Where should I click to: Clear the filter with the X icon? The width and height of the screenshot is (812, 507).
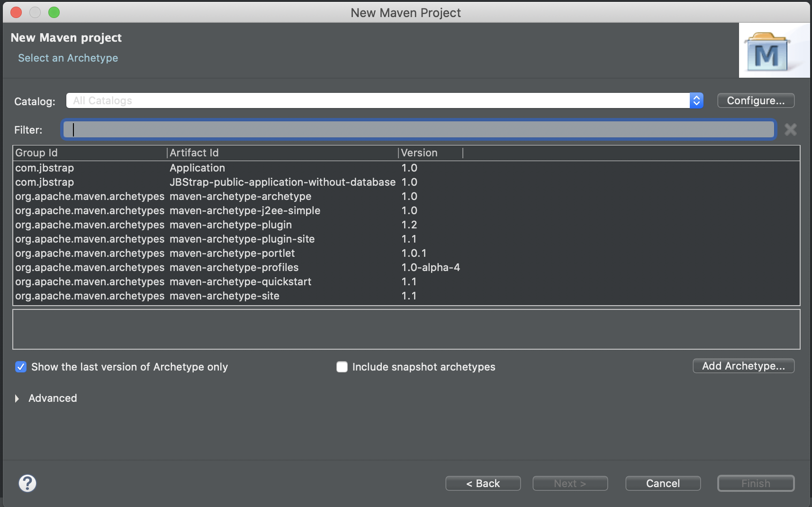click(x=790, y=129)
